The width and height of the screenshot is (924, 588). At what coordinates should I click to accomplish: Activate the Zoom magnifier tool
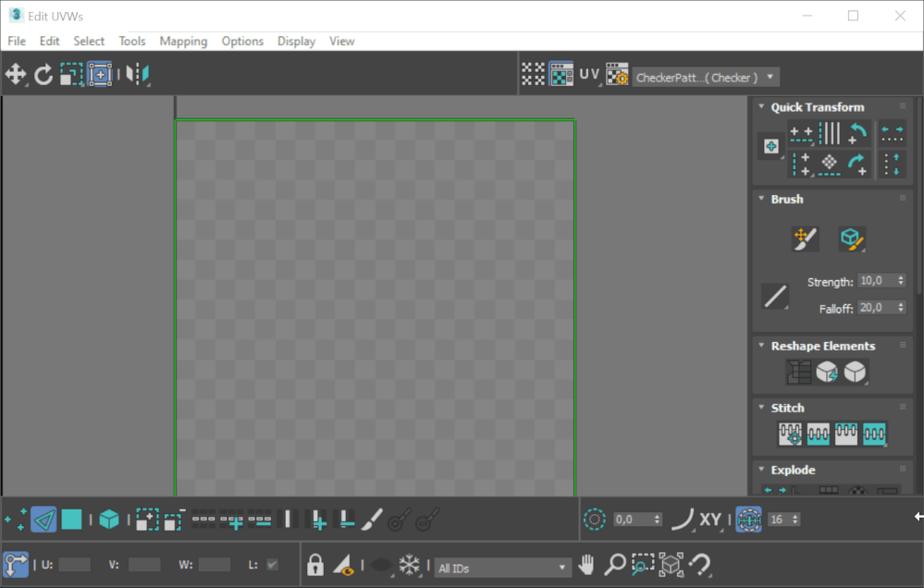coord(615,564)
